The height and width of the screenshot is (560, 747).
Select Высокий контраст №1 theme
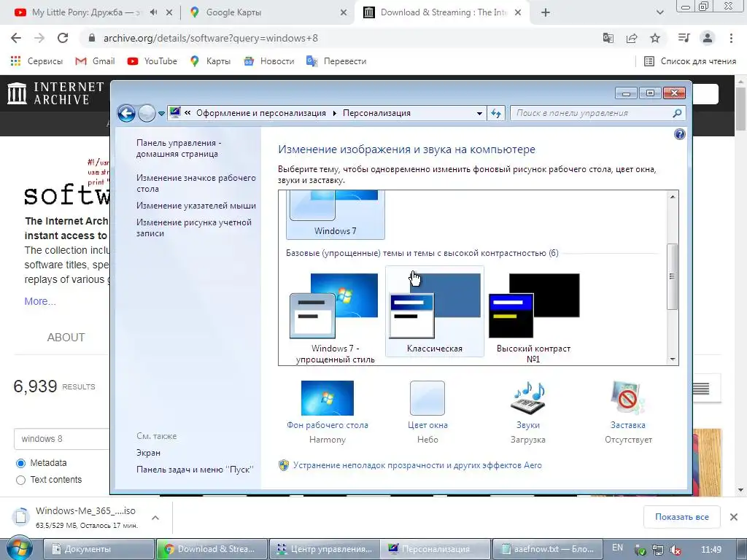533,316
